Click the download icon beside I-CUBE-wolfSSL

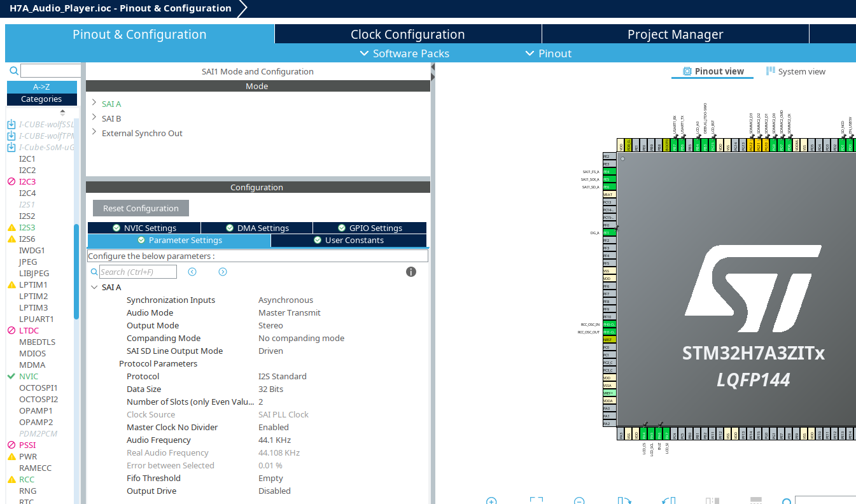[11, 124]
